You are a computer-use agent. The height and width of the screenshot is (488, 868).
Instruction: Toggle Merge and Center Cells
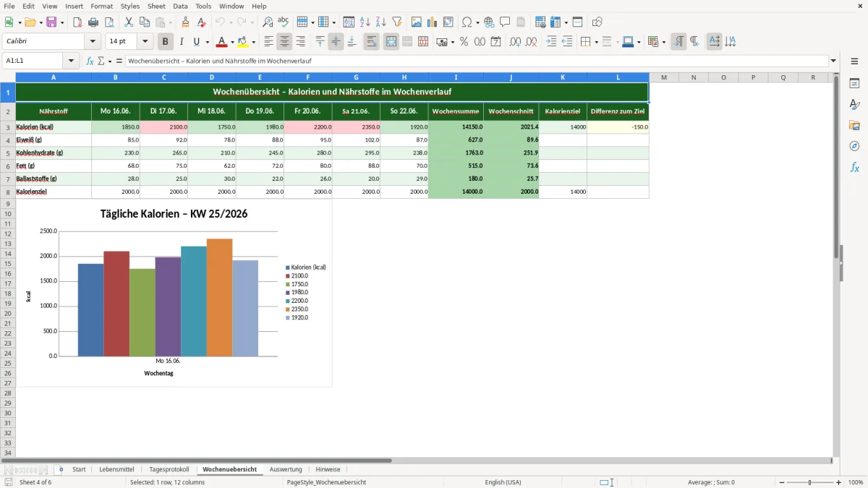click(x=391, y=42)
